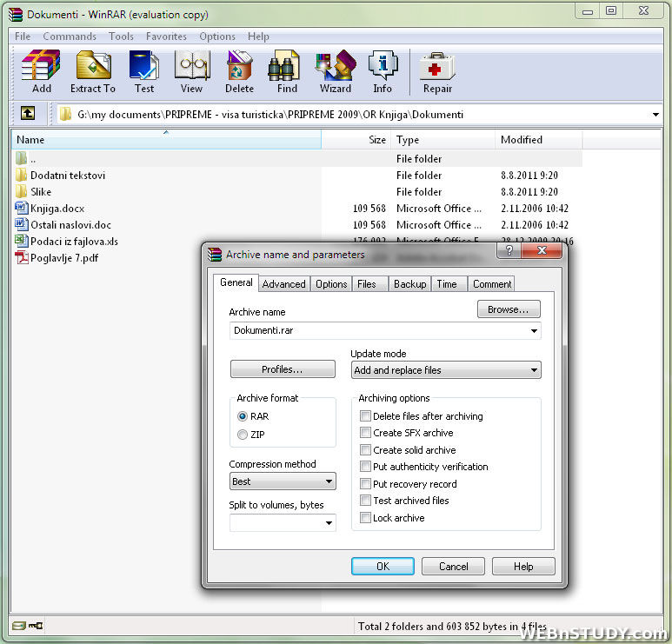Click the Profiles... button
This screenshot has width=672, height=644.
(x=283, y=369)
